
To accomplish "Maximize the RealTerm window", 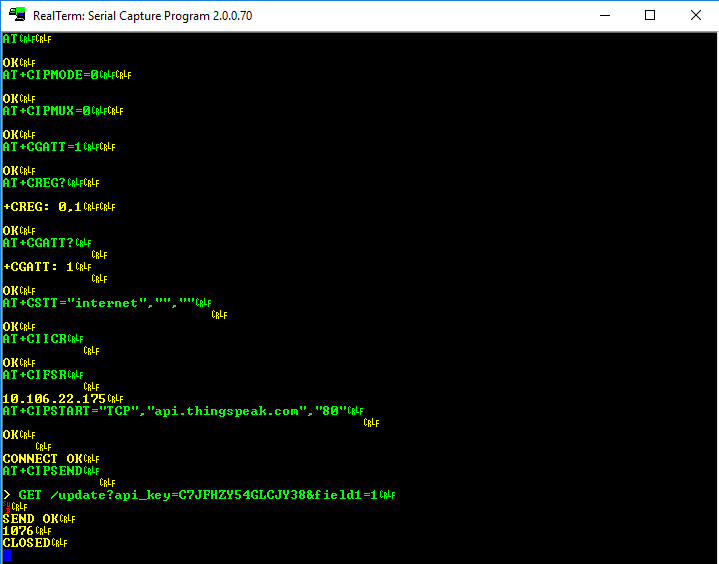I will point(650,15).
